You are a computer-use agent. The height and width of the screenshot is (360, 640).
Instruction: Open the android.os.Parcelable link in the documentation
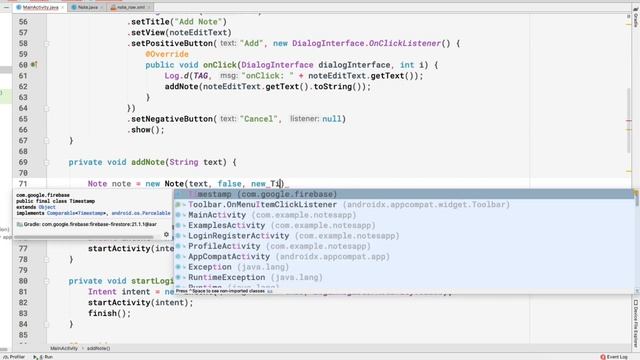point(141,213)
